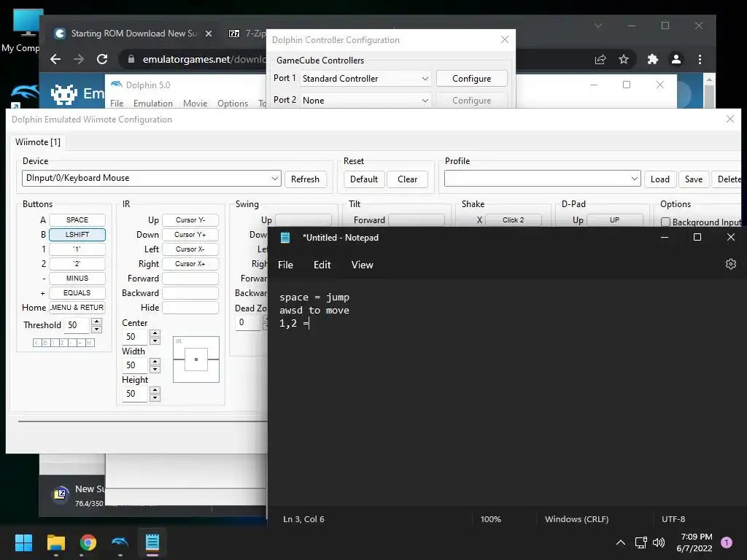Viewport: 747px width, 560px height.
Task: Click Chrome address bar URL
Action: point(204,59)
